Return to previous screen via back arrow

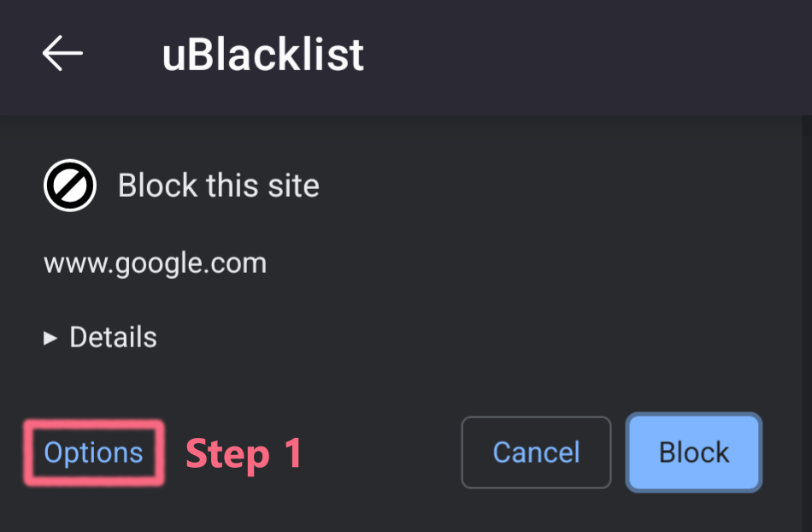(62, 54)
